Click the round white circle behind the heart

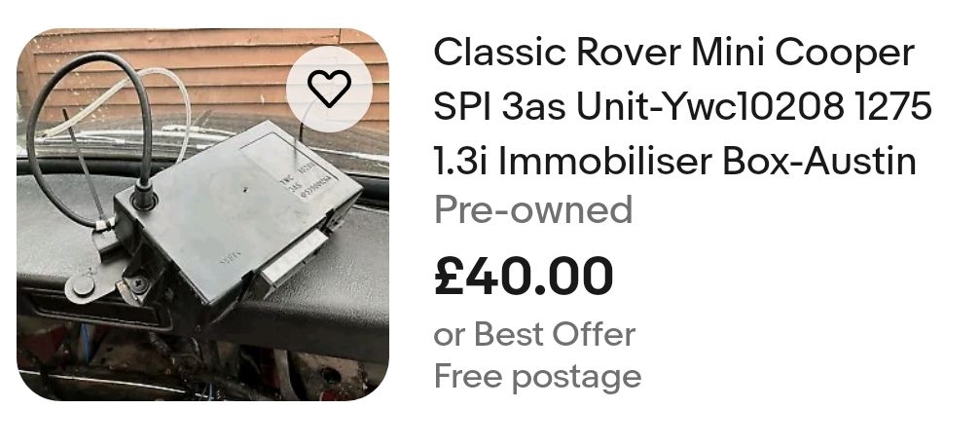pos(329,89)
